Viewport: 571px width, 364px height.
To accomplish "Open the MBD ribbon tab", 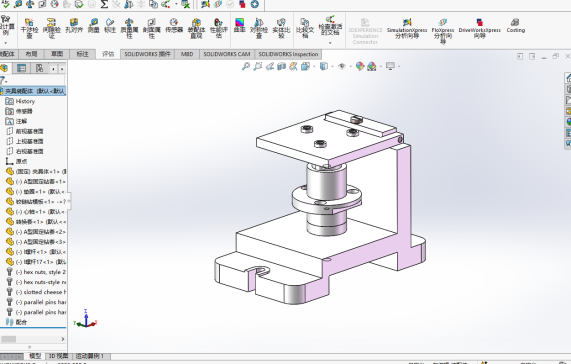I will tap(187, 54).
